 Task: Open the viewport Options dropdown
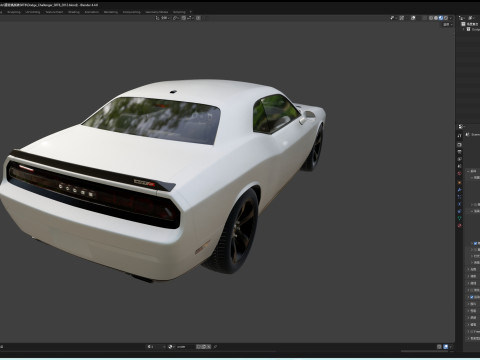pyautogui.click(x=447, y=25)
